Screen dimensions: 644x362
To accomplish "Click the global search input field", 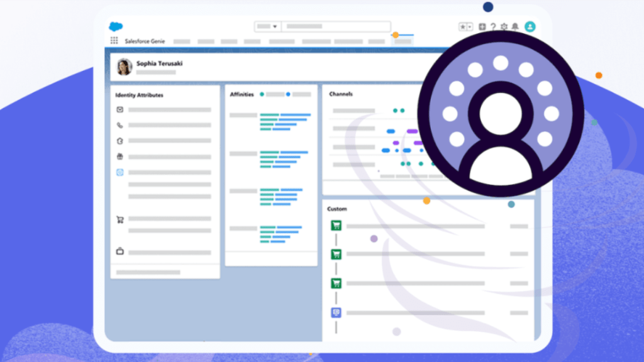I will tap(336, 26).
